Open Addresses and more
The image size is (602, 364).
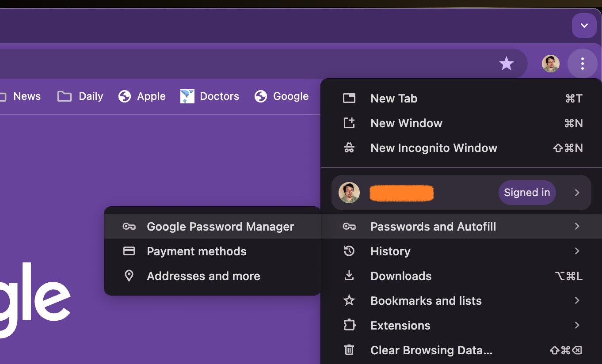pyautogui.click(x=212, y=276)
